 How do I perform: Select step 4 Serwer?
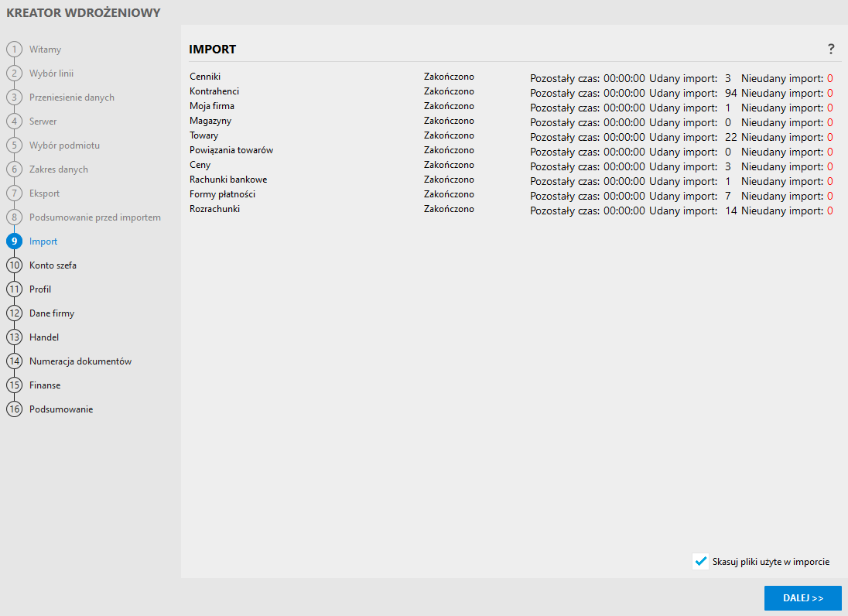(x=32, y=121)
